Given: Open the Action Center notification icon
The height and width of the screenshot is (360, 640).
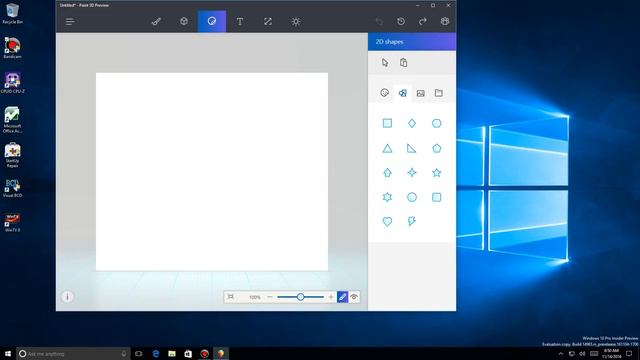Looking at the screenshot, I should click(x=629, y=353).
